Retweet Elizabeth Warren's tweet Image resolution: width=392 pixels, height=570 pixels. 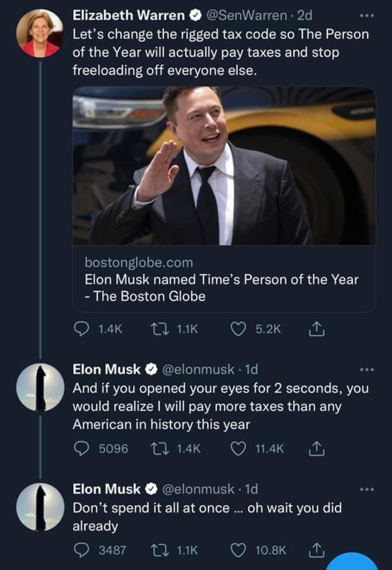tap(159, 329)
